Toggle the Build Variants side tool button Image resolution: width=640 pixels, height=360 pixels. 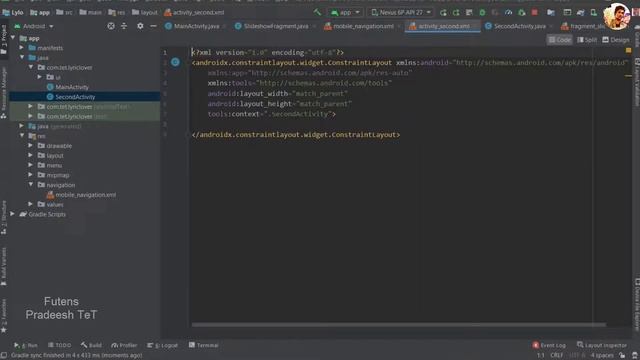tap(4, 266)
